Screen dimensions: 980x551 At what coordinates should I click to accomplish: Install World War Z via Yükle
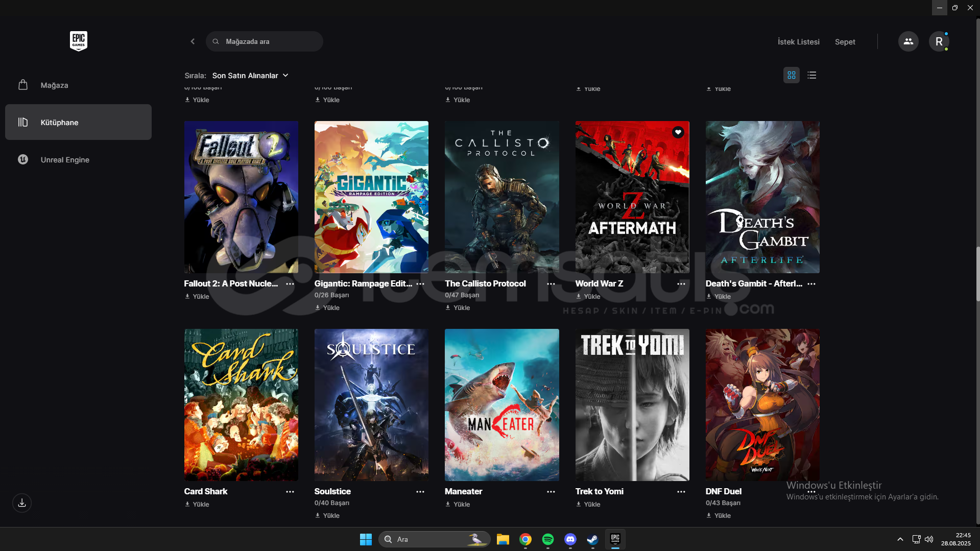coord(588,297)
